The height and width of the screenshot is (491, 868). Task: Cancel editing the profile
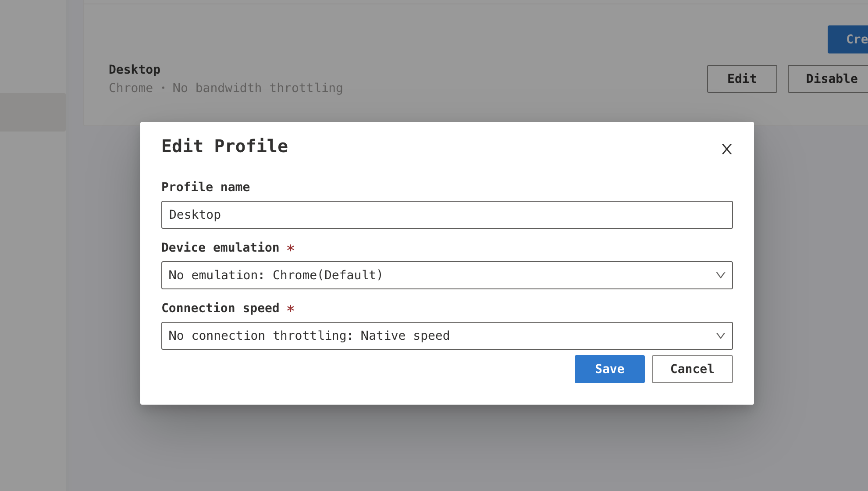click(692, 369)
